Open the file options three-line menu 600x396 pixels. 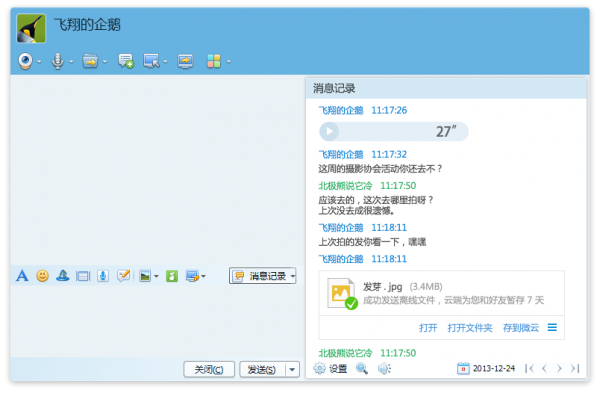[552, 328]
